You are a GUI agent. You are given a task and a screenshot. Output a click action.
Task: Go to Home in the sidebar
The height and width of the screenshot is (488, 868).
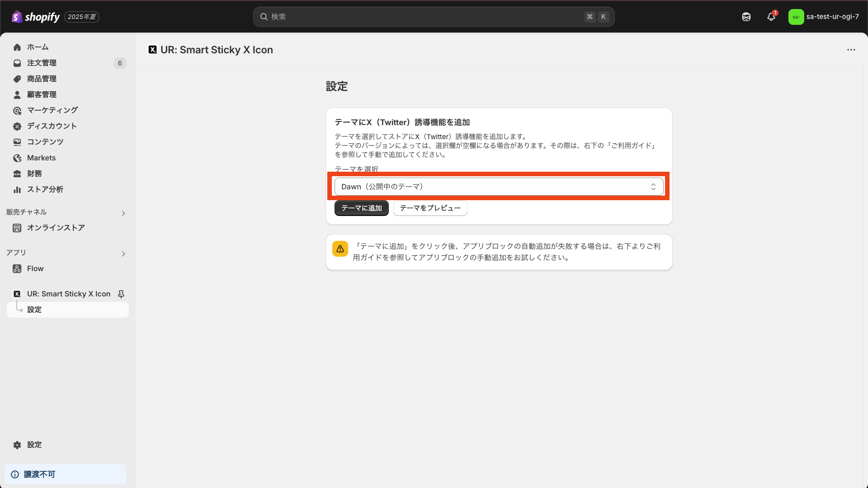tap(38, 47)
